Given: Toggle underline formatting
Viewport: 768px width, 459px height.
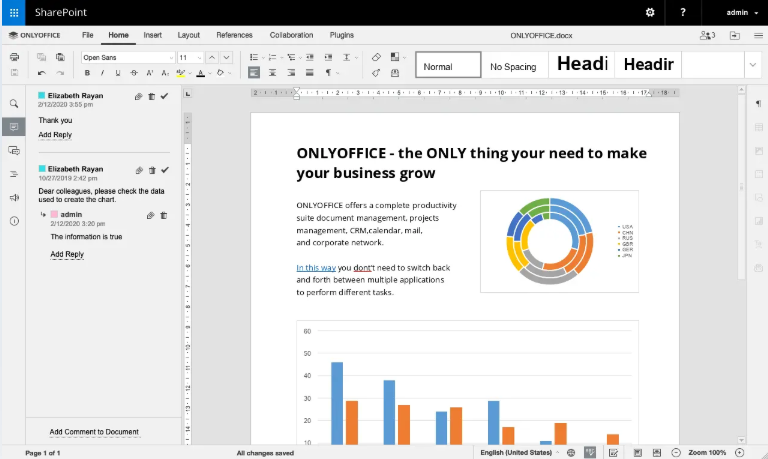Looking at the screenshot, I should 118,73.
